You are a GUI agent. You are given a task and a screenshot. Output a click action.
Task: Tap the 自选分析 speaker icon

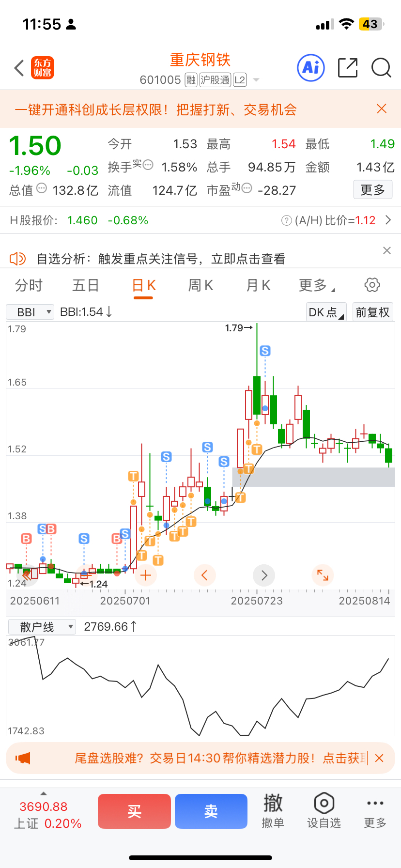point(17,259)
